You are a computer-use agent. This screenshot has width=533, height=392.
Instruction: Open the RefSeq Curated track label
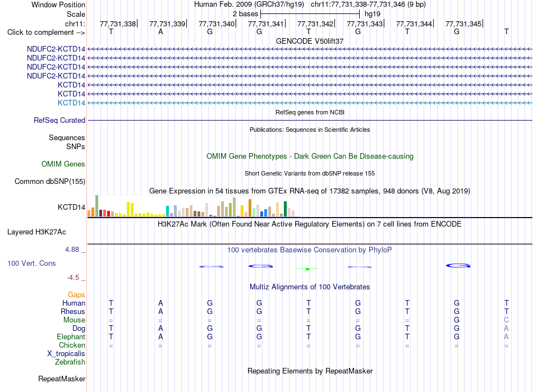tap(59, 120)
